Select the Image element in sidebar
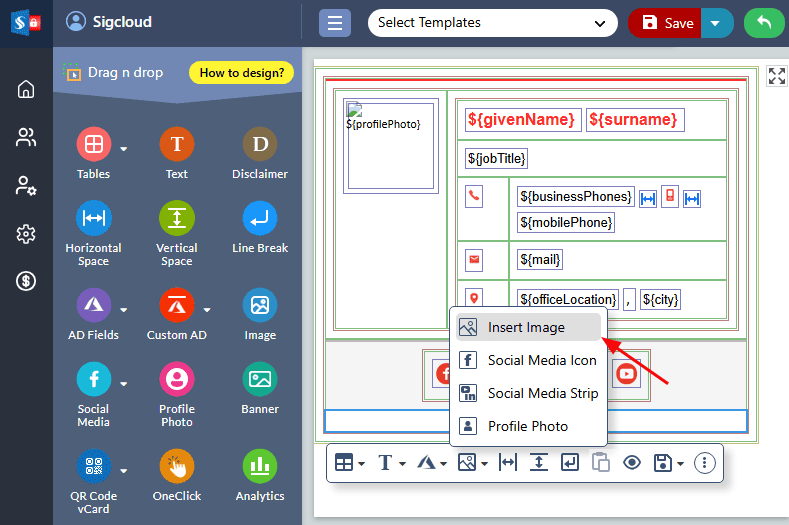 pyautogui.click(x=260, y=305)
